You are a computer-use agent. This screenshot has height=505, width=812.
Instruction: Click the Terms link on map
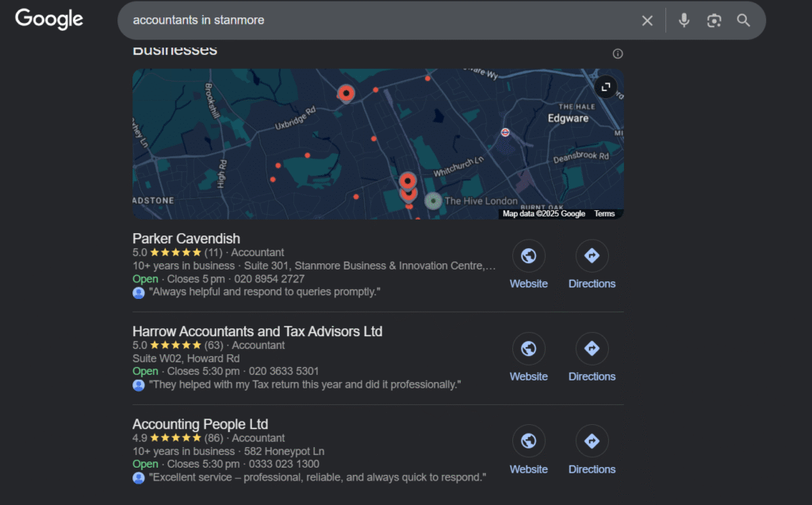(x=604, y=214)
